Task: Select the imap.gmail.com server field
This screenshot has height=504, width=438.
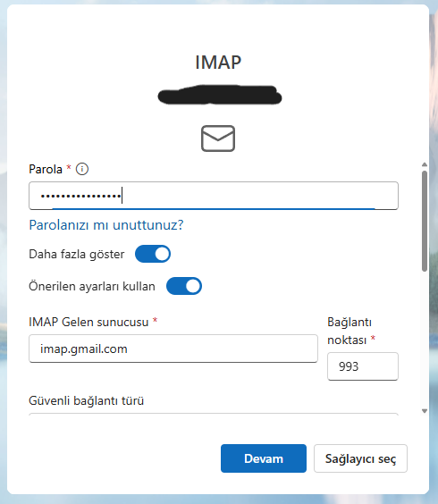Action: click(173, 349)
